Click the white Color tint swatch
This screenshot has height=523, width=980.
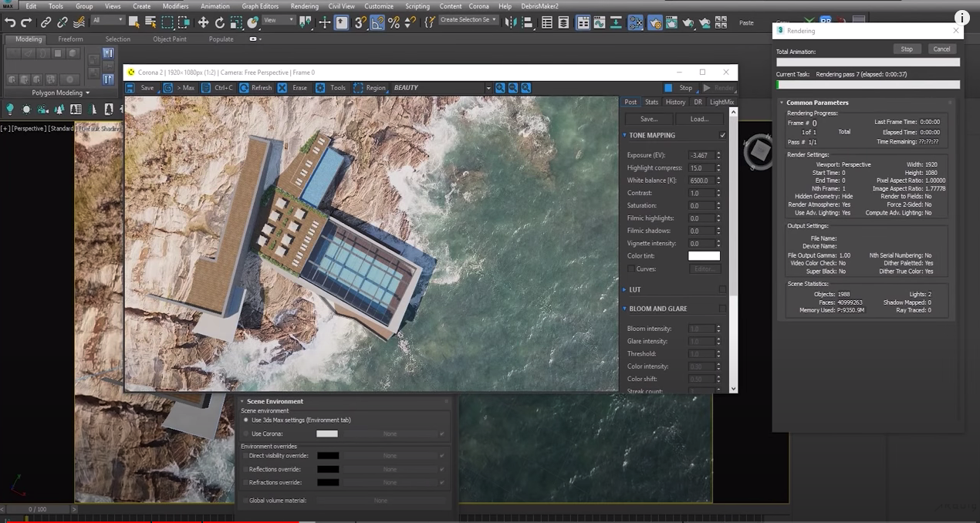click(x=704, y=256)
